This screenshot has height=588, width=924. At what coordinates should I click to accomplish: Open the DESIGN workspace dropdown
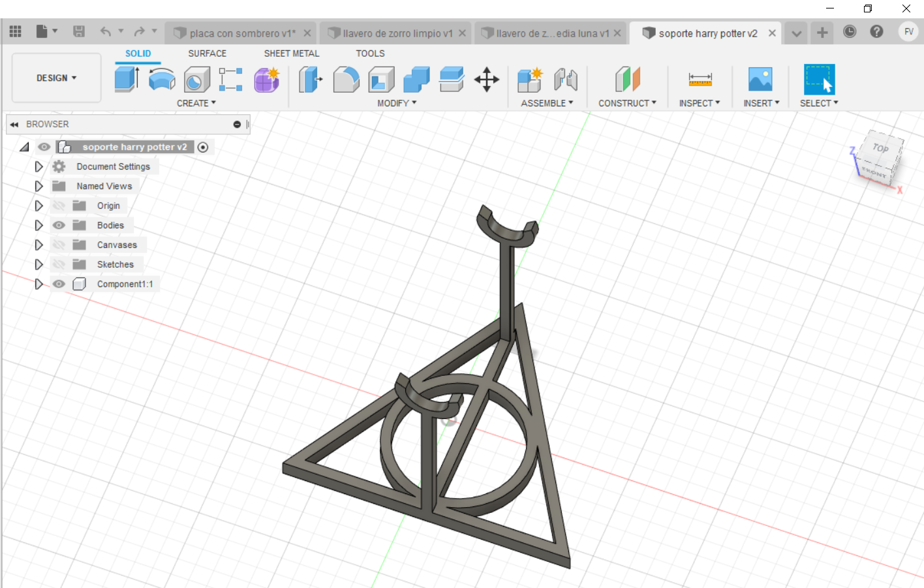pos(56,78)
